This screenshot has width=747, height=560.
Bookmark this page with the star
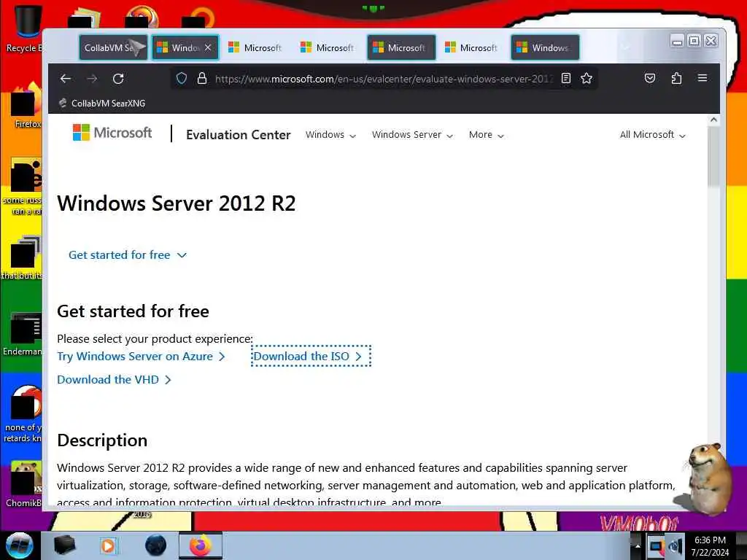[x=587, y=78]
